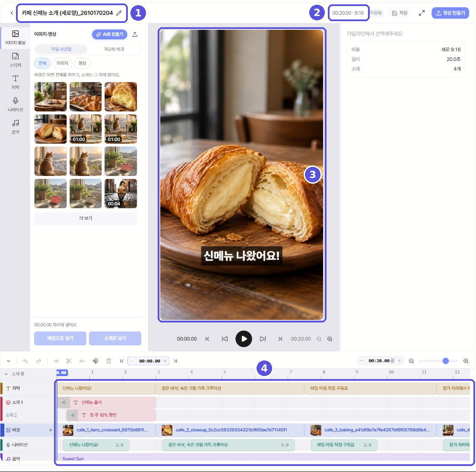Expand more media with 더 보기
Viewport: 476px width, 472px height.
coord(86,218)
